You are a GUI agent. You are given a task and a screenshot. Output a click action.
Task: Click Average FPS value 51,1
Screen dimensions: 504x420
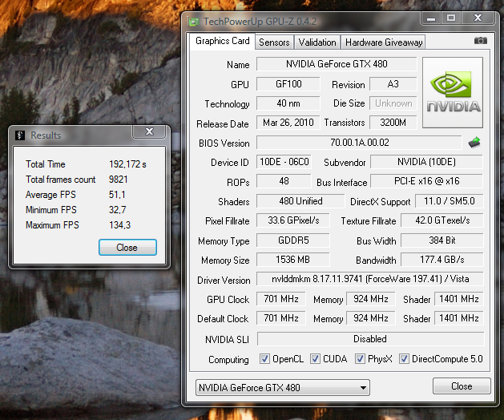[x=117, y=195]
